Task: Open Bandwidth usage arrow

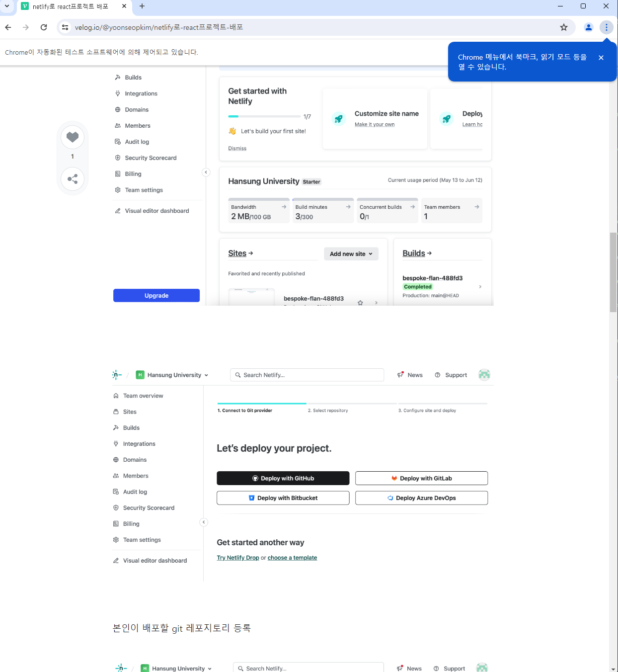Action: pyautogui.click(x=284, y=207)
